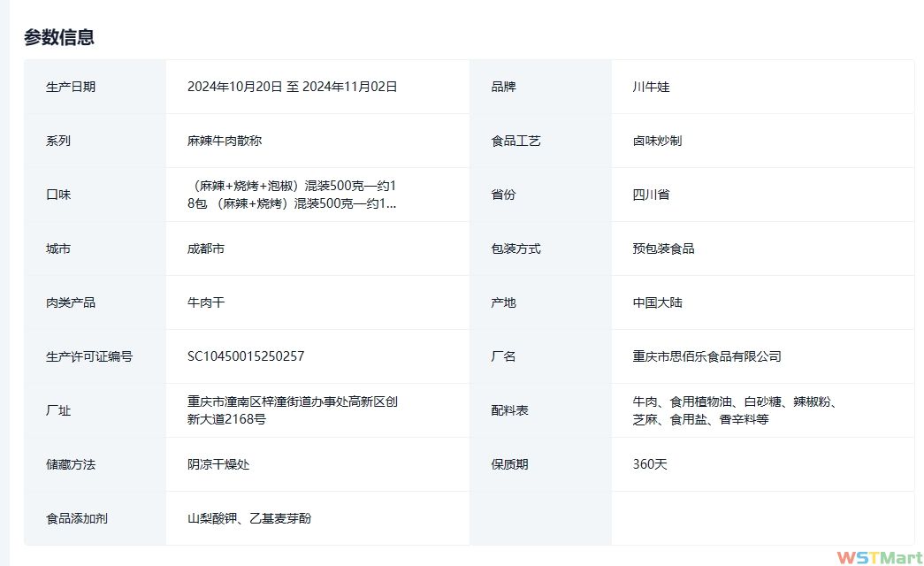Click the series value 麻辣牛肉散称
924x566 pixels.
(225, 141)
